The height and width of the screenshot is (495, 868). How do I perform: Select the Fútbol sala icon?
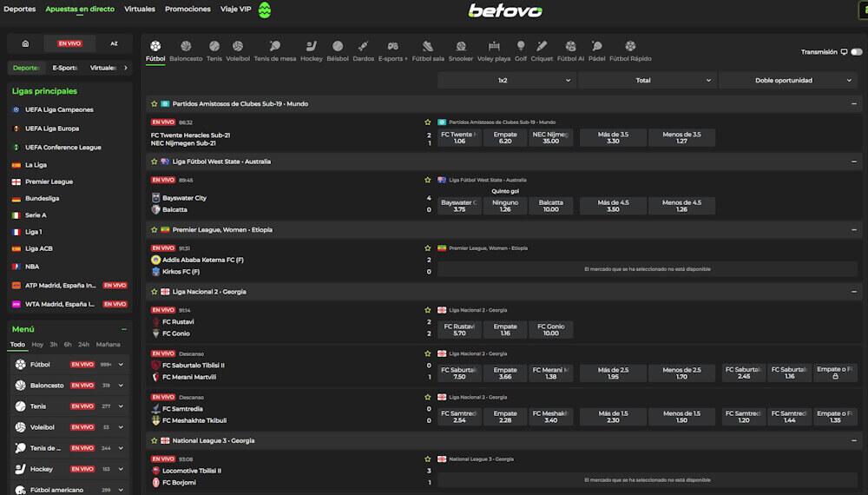(428, 46)
